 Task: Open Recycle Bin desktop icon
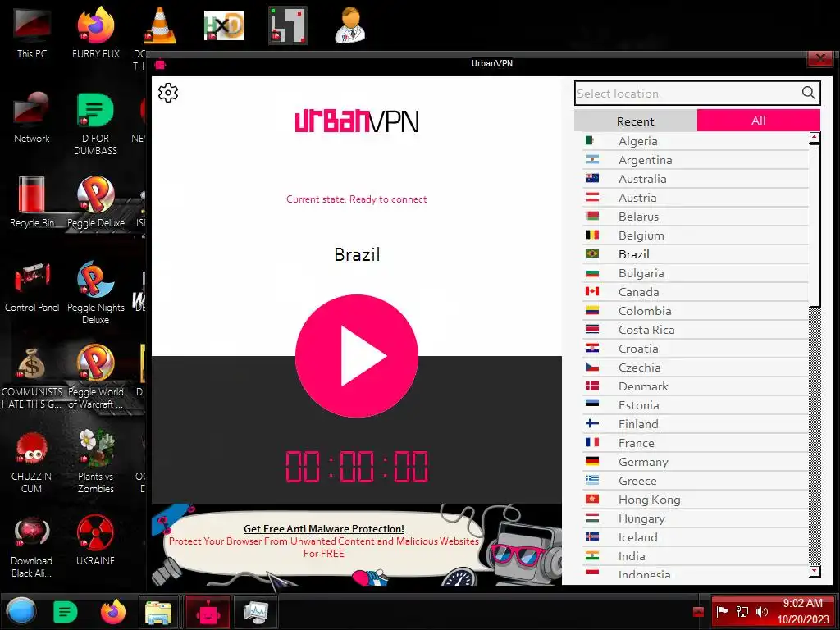[32, 203]
